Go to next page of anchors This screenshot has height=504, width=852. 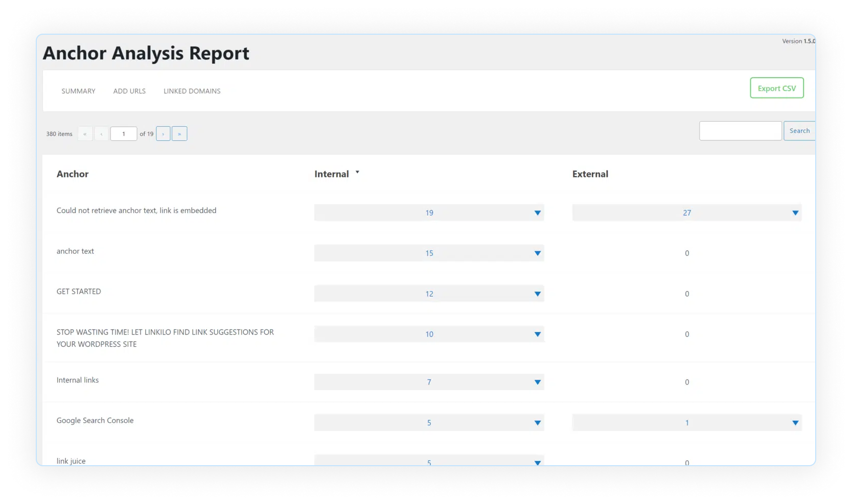point(163,134)
